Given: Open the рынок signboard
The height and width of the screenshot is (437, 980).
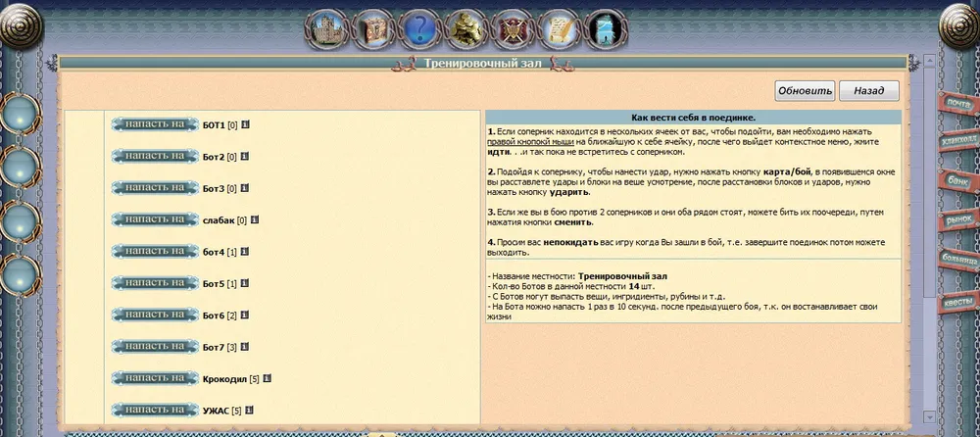Looking at the screenshot, I should (958, 219).
